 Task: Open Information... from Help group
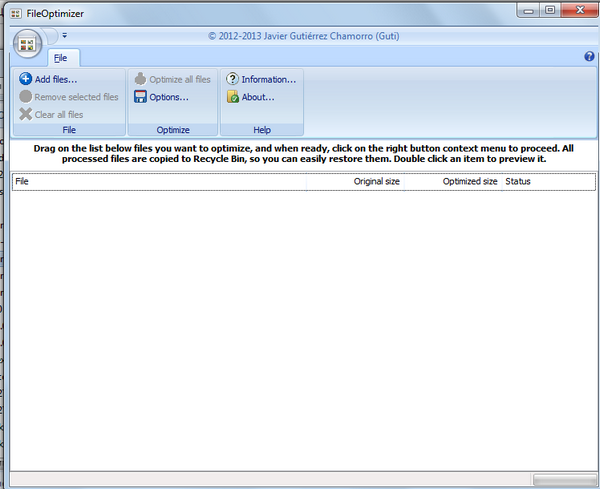click(x=269, y=80)
